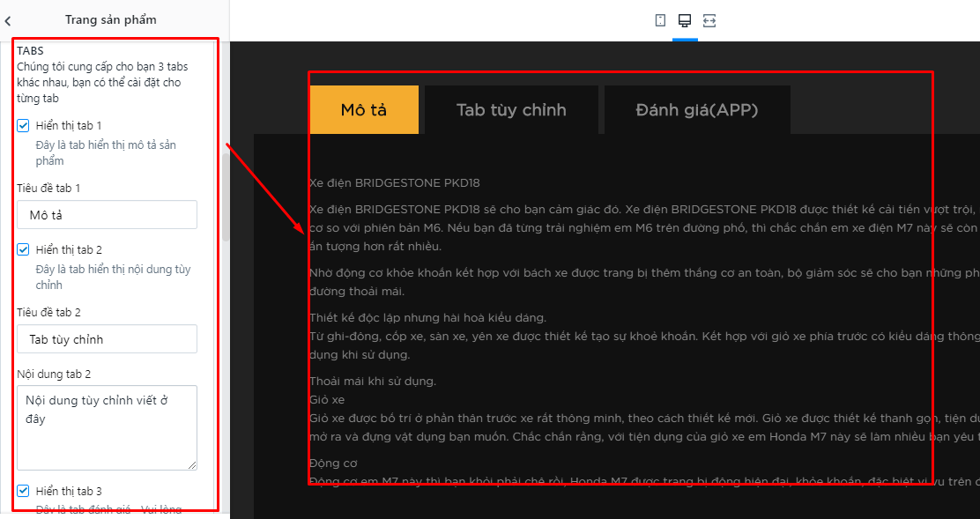Click the Trang sản phẩm panel title

click(x=111, y=20)
